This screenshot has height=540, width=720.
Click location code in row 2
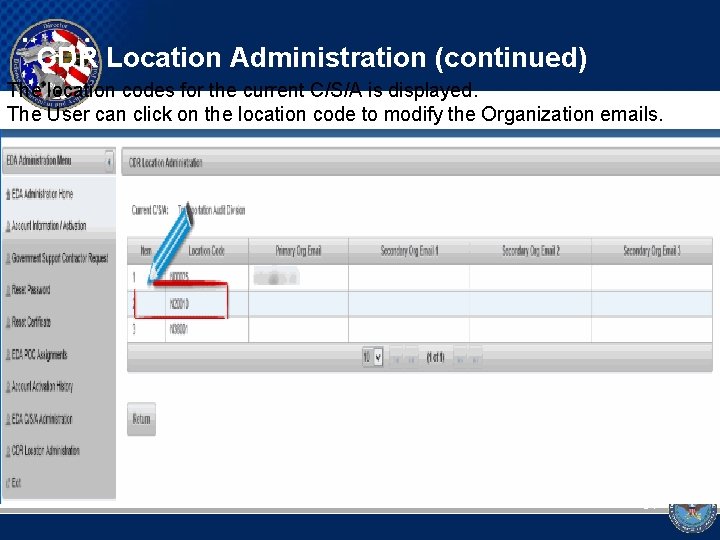pyautogui.click(x=179, y=304)
